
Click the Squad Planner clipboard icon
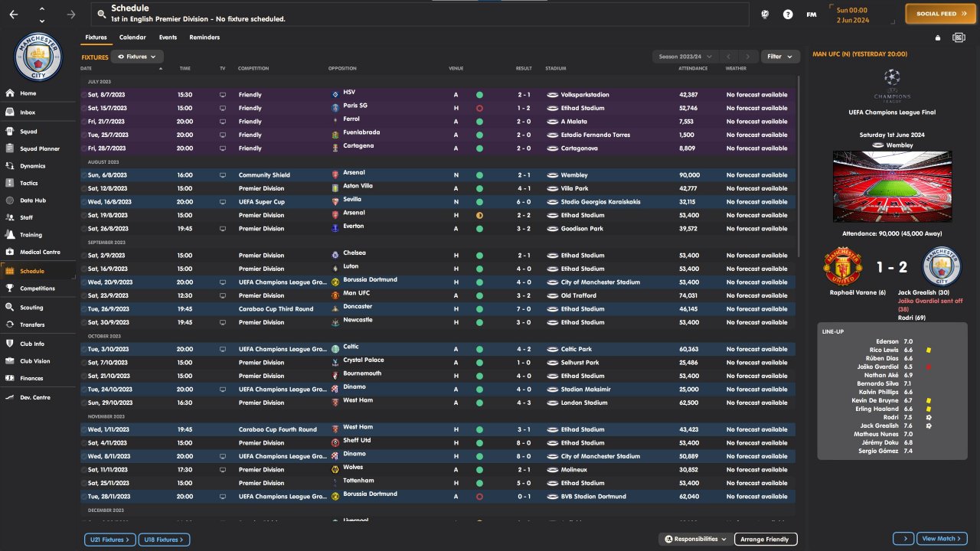[x=10, y=148]
